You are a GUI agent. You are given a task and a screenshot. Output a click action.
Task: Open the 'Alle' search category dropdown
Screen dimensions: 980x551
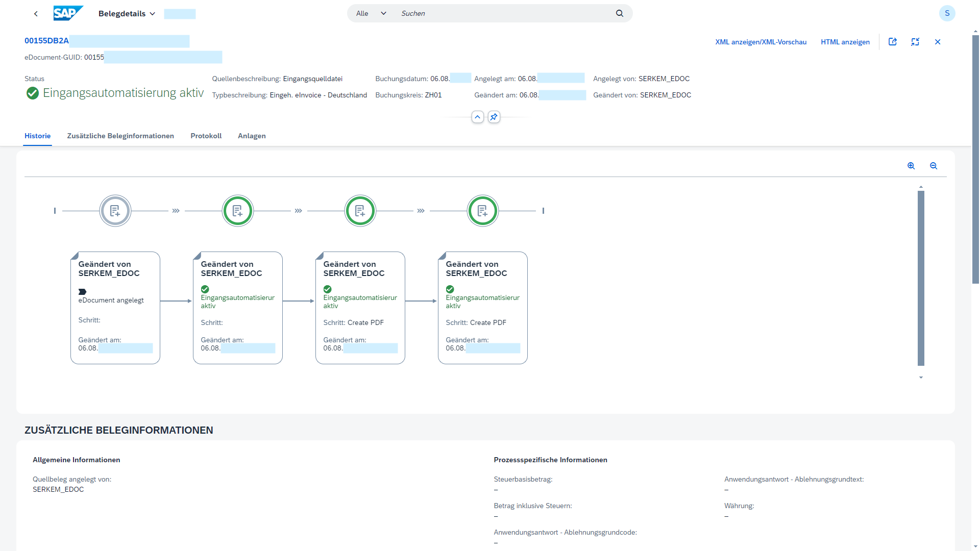(371, 13)
